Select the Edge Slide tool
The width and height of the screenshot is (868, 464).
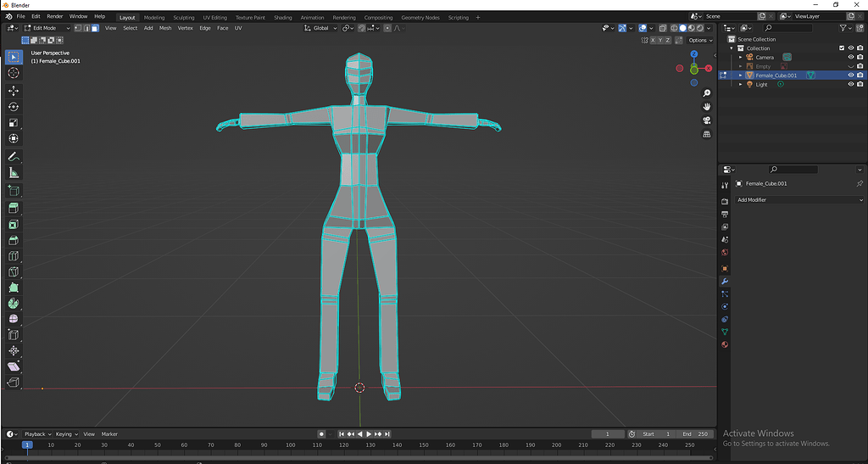coord(14,335)
